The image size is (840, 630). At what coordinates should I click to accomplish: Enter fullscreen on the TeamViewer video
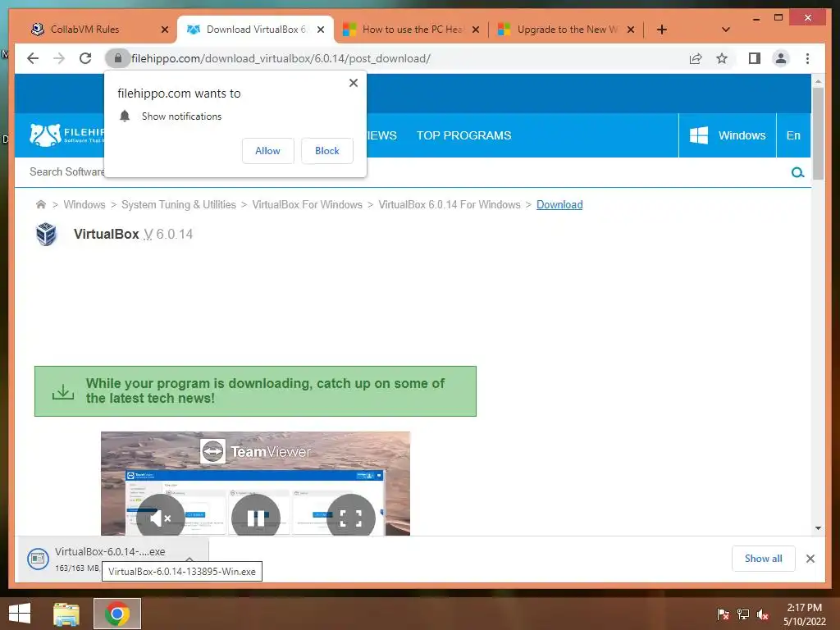point(351,518)
